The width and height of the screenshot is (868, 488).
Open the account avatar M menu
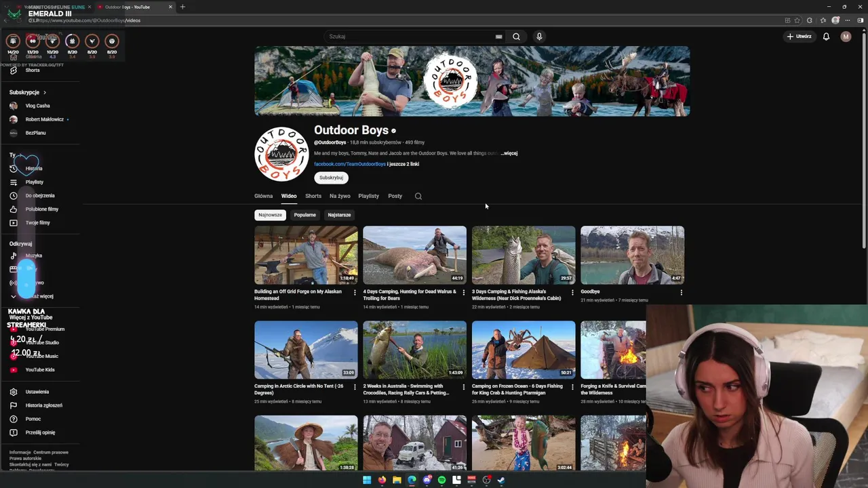click(x=846, y=37)
